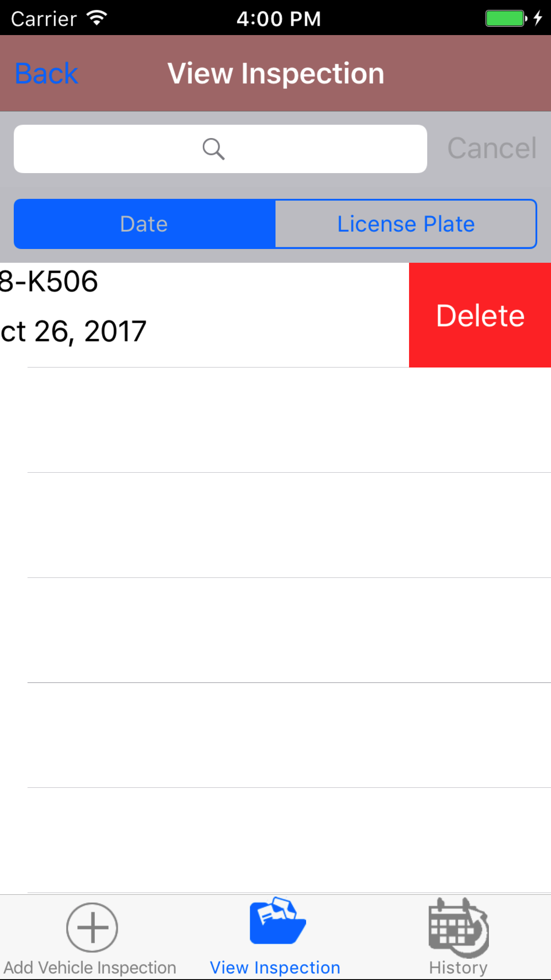Switch sorting to the Date segment
This screenshot has width=551, height=980.
(145, 224)
